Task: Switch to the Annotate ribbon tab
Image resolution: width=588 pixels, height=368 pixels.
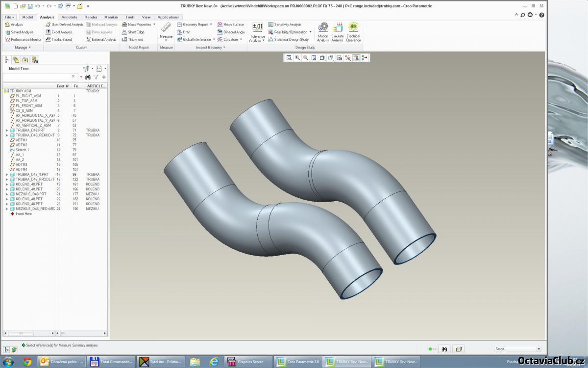Action: click(x=69, y=17)
